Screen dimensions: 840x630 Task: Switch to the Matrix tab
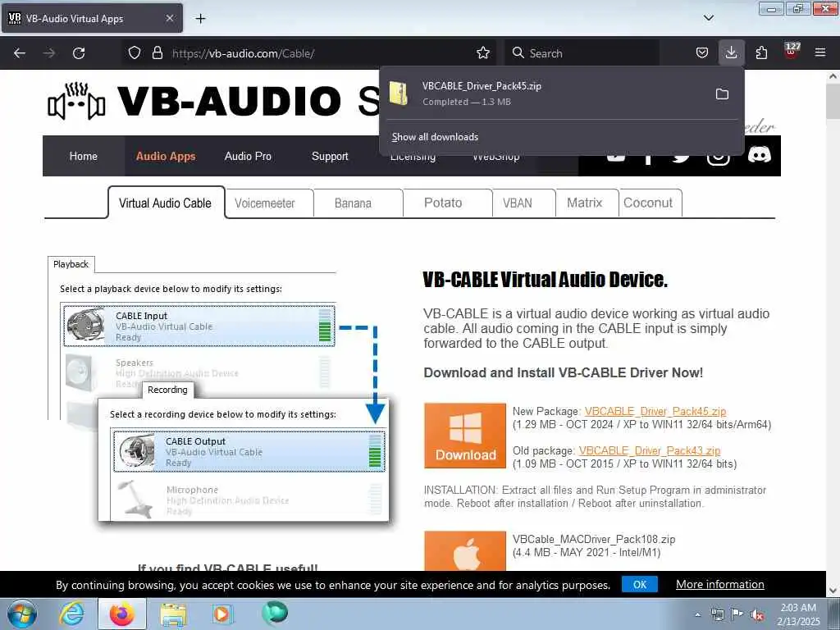click(584, 203)
